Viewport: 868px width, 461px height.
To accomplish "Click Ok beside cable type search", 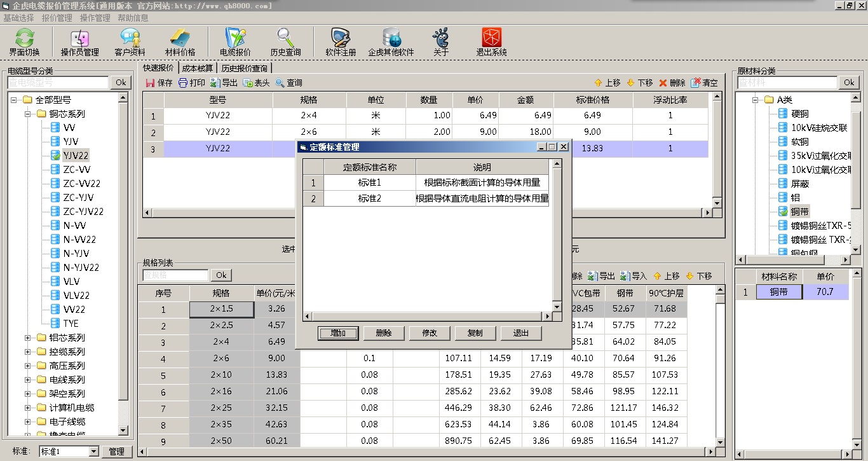I will pyautogui.click(x=121, y=83).
